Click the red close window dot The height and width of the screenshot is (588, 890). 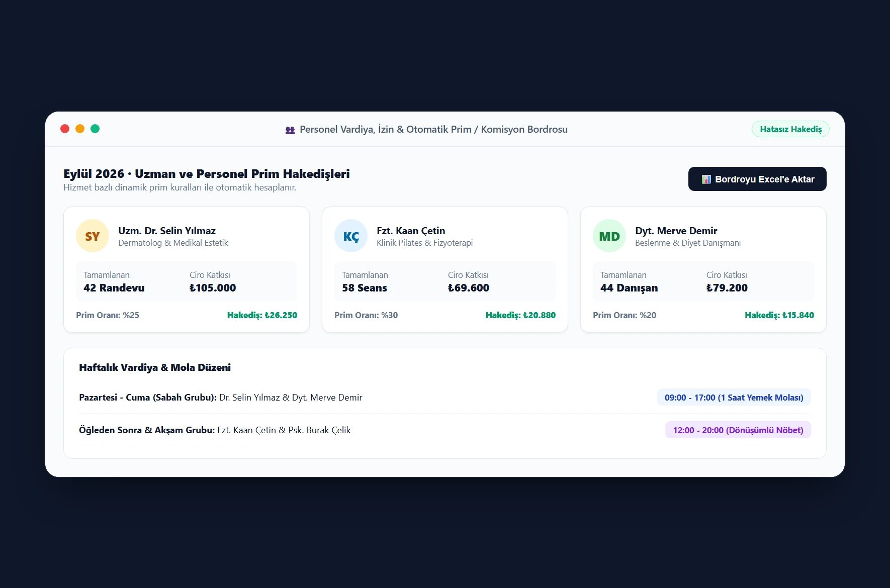tap(65, 129)
